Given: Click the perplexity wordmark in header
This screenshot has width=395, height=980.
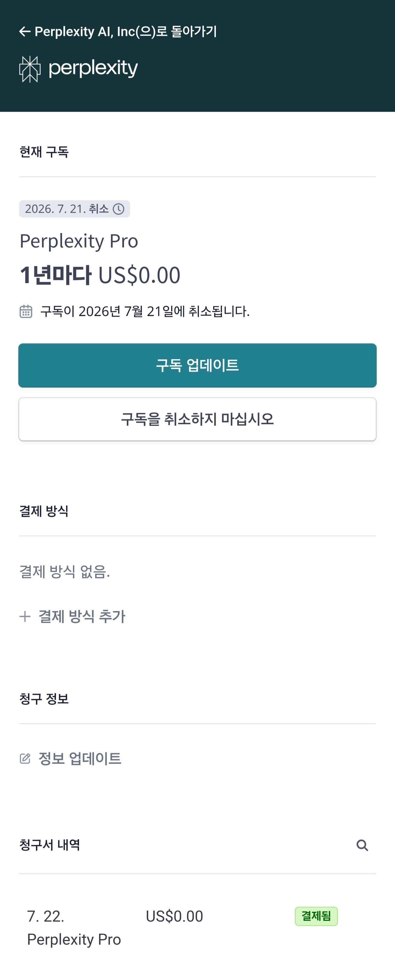Looking at the screenshot, I should click(x=93, y=68).
